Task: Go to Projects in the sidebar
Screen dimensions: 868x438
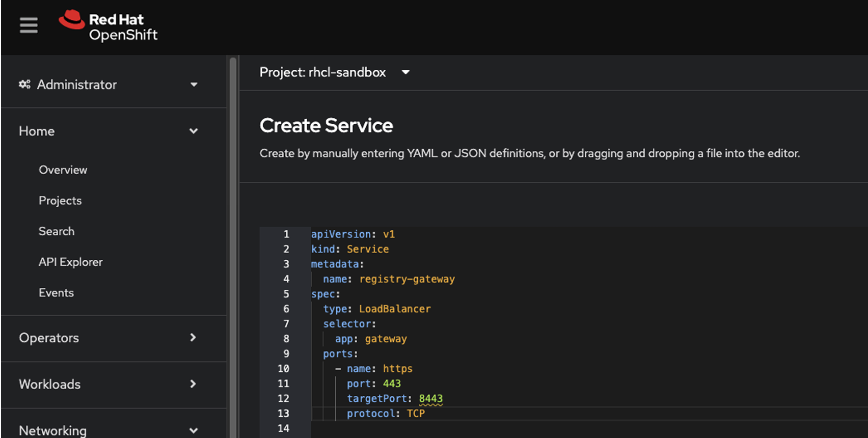Action: 60,201
